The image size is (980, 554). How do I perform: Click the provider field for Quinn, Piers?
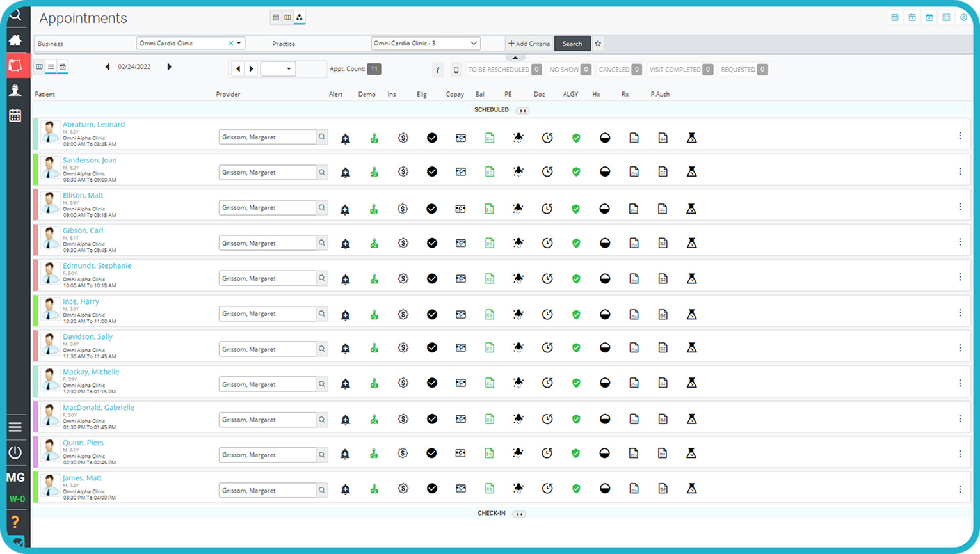click(268, 455)
